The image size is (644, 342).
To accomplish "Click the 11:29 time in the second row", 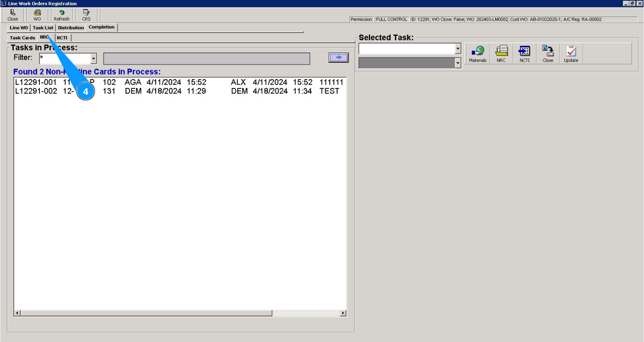I will [x=196, y=91].
